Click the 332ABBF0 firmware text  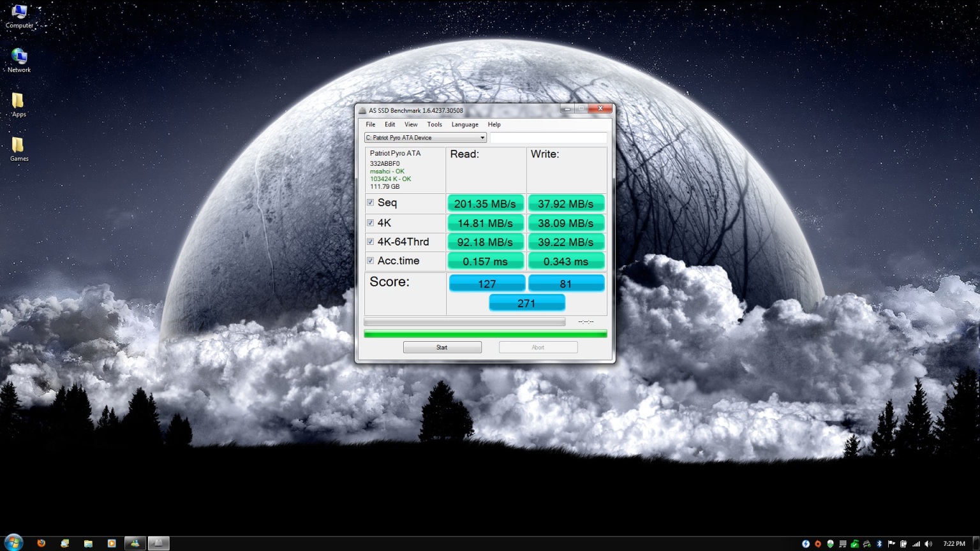385,163
